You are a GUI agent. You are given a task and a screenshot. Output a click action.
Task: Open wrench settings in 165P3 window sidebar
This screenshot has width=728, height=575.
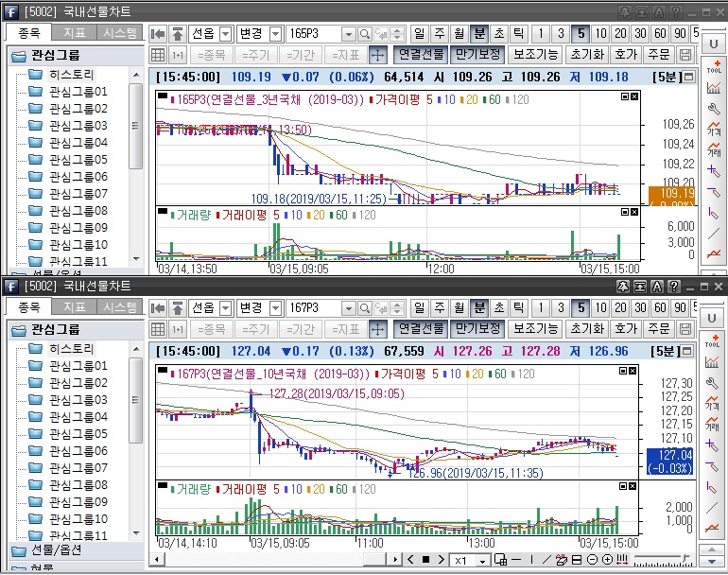pos(714,109)
